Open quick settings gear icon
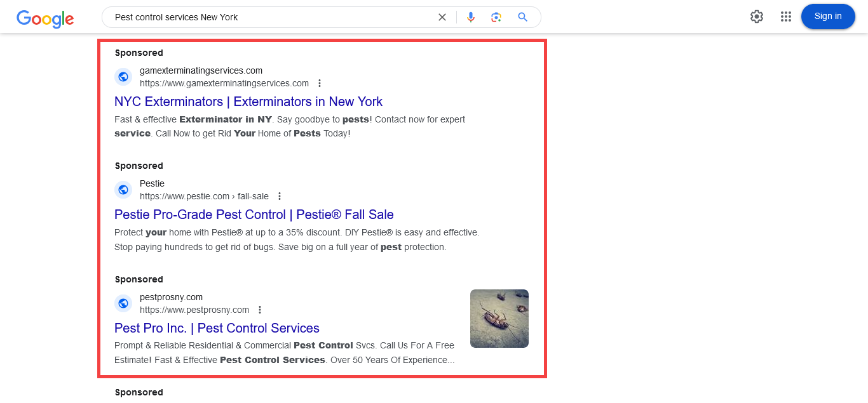 (x=757, y=17)
